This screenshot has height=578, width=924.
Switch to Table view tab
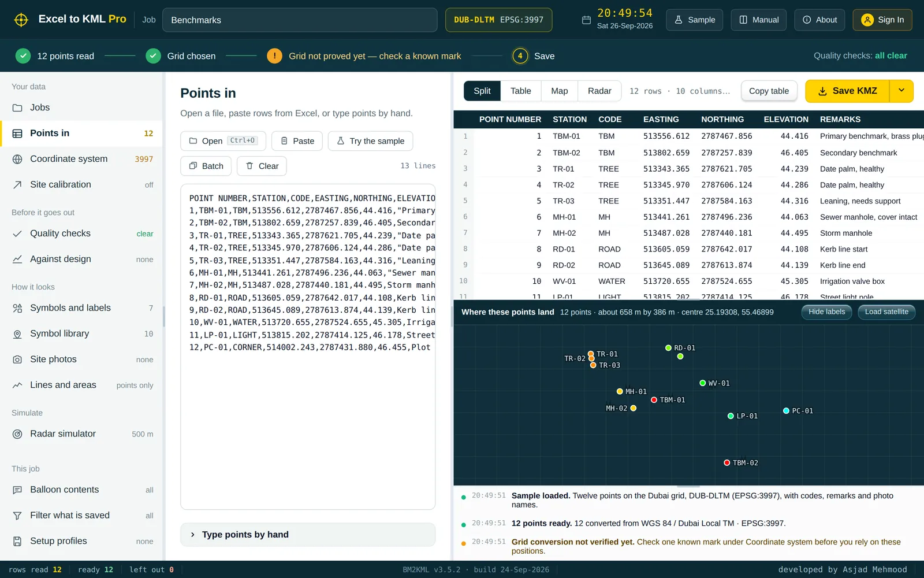(520, 91)
